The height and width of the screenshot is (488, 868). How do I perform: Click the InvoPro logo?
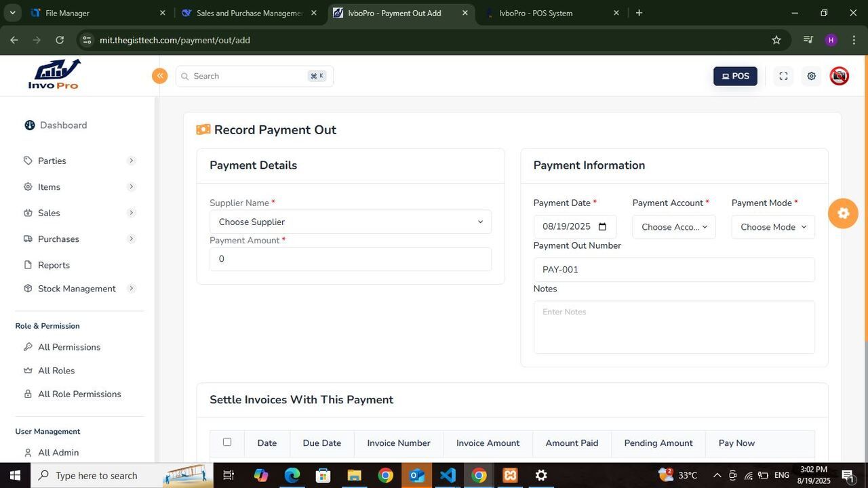point(54,74)
